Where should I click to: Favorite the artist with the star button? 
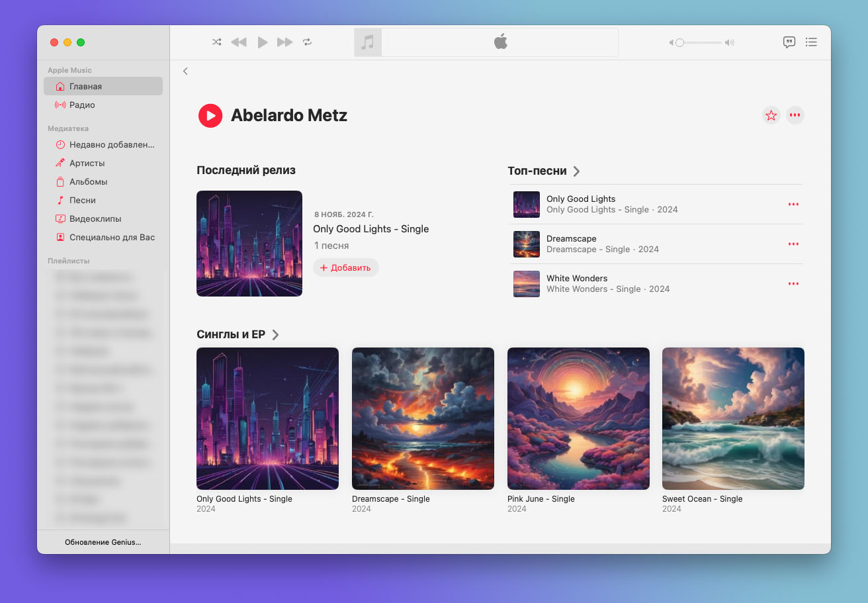(771, 116)
